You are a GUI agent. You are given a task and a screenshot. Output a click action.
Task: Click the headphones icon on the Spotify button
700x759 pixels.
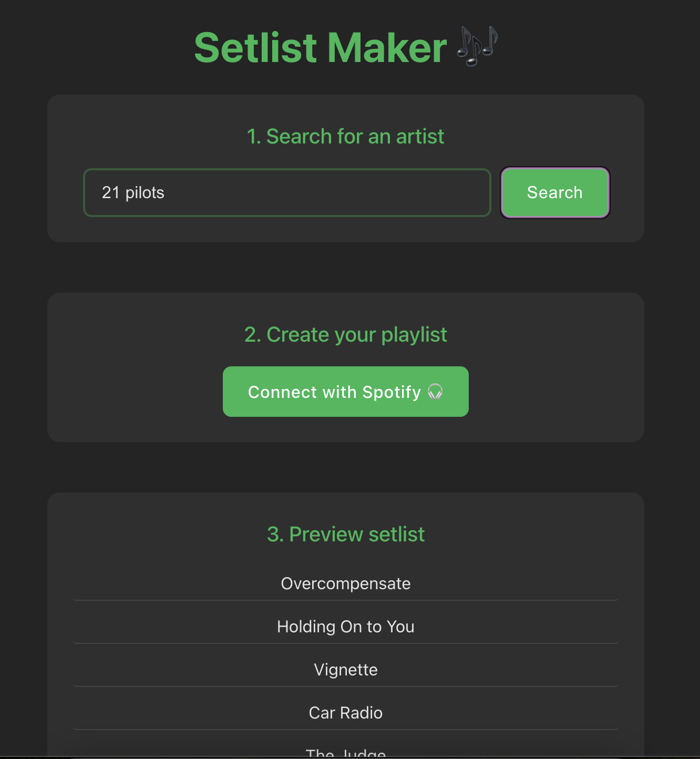pos(435,392)
